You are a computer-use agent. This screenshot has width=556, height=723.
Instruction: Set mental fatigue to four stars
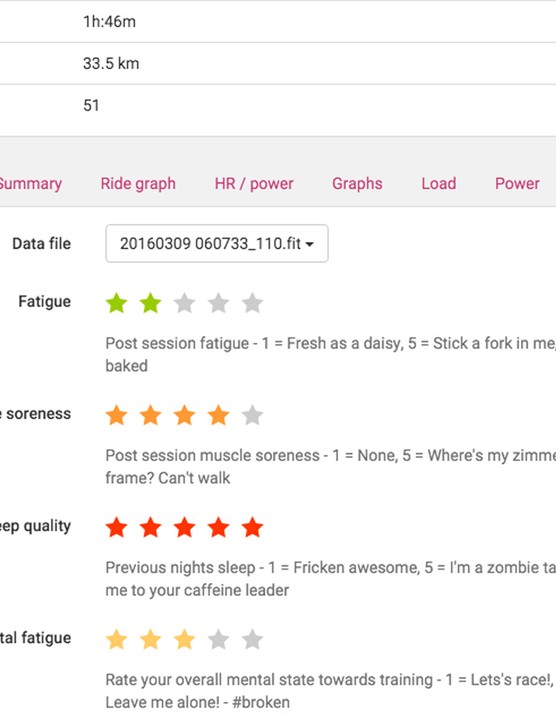pos(219,639)
